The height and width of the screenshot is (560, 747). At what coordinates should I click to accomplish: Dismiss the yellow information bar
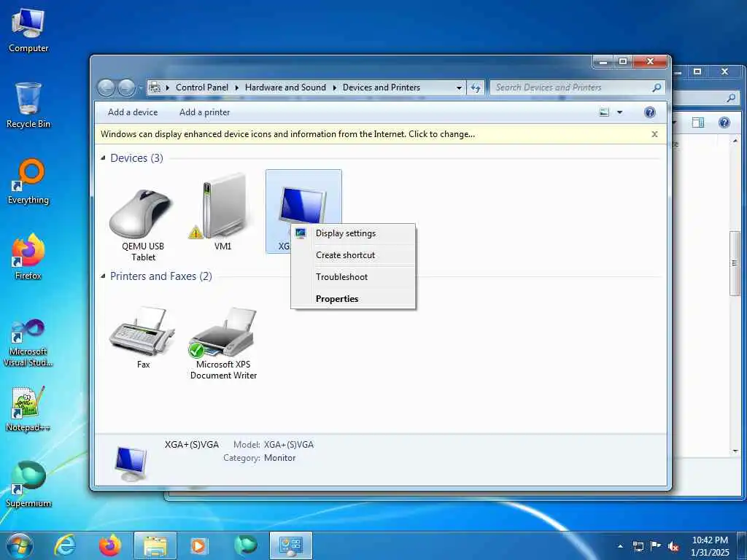[654, 134]
